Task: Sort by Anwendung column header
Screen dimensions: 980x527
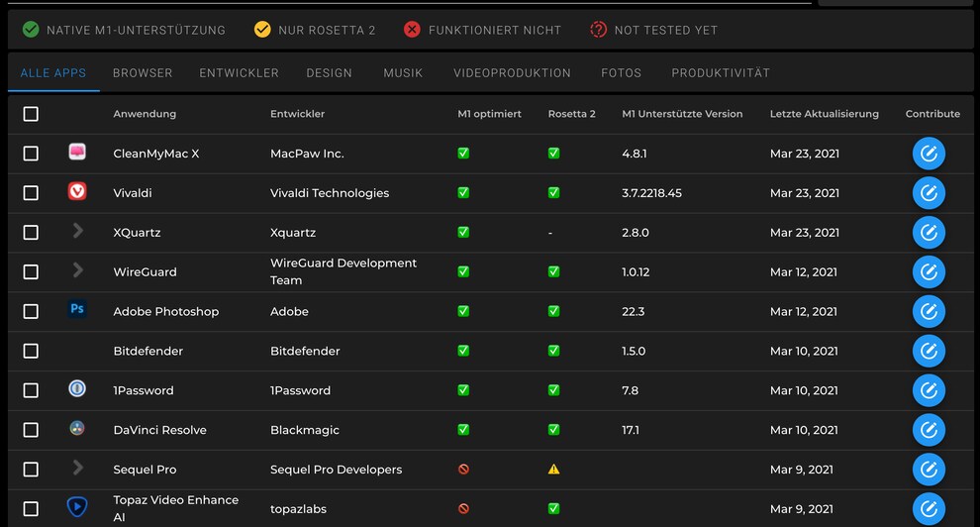Action: click(x=145, y=114)
